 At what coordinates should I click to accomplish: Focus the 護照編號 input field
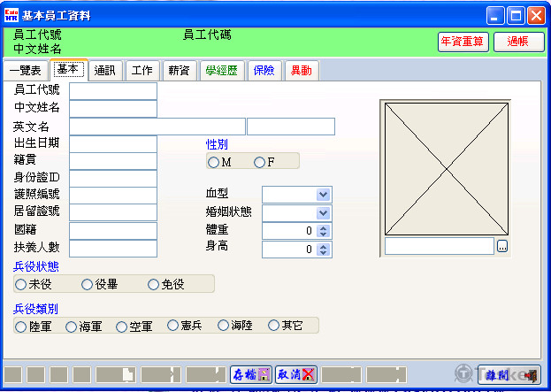113,196
